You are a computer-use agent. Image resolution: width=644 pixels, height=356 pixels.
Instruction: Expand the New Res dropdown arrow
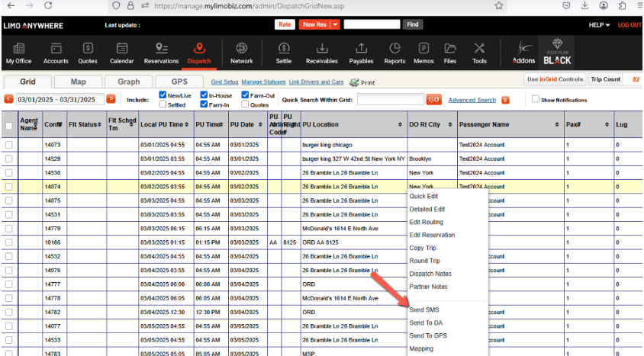336,24
